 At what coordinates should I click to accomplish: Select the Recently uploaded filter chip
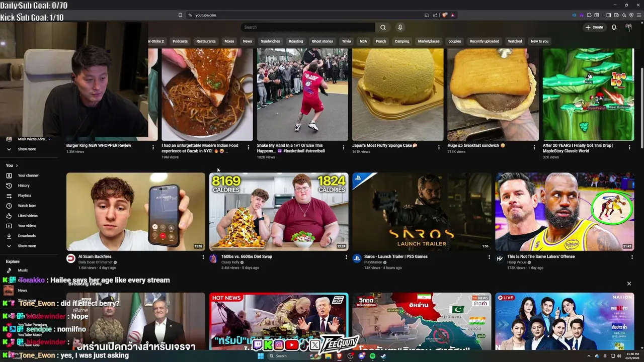click(485, 41)
